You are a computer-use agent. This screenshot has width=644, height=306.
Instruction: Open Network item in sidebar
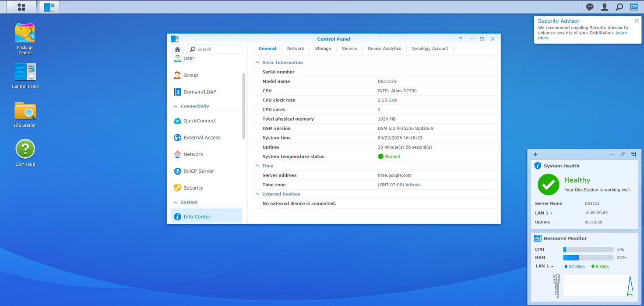[206, 154]
